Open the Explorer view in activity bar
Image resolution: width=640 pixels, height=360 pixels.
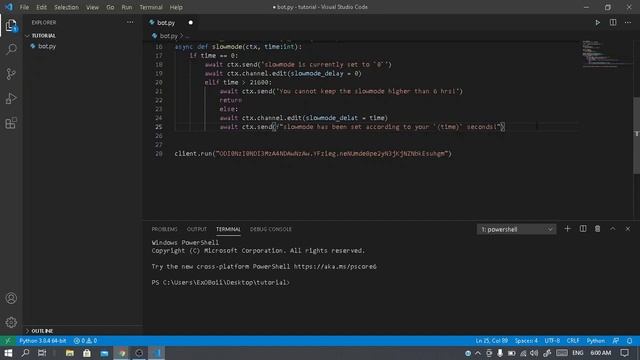11,25
